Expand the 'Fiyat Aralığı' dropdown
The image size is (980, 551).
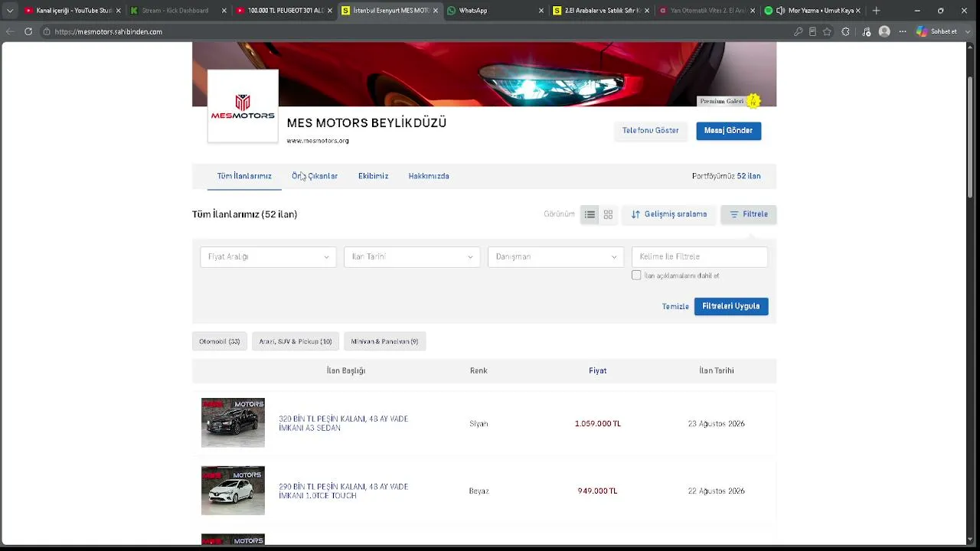point(268,257)
